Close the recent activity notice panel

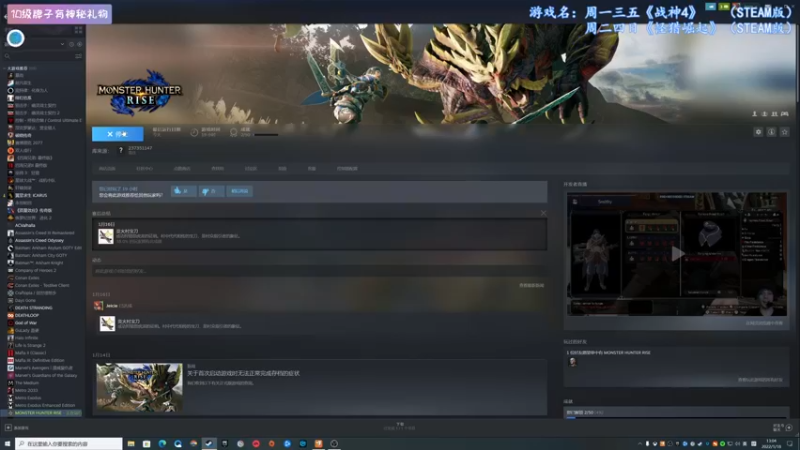click(543, 213)
